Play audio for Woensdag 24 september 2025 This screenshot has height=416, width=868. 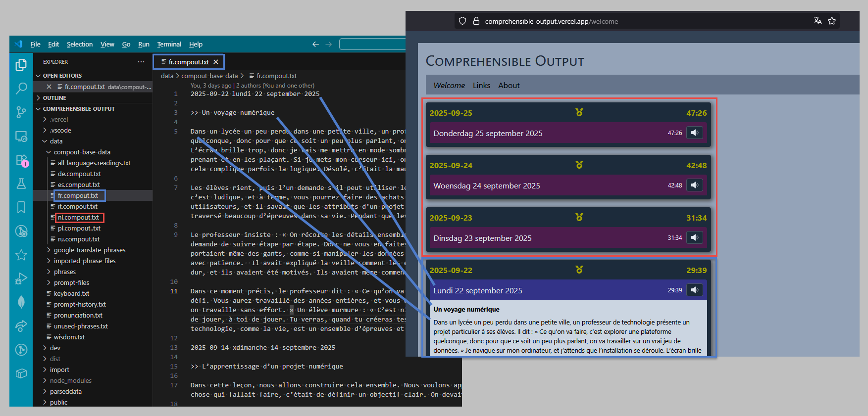[695, 185]
